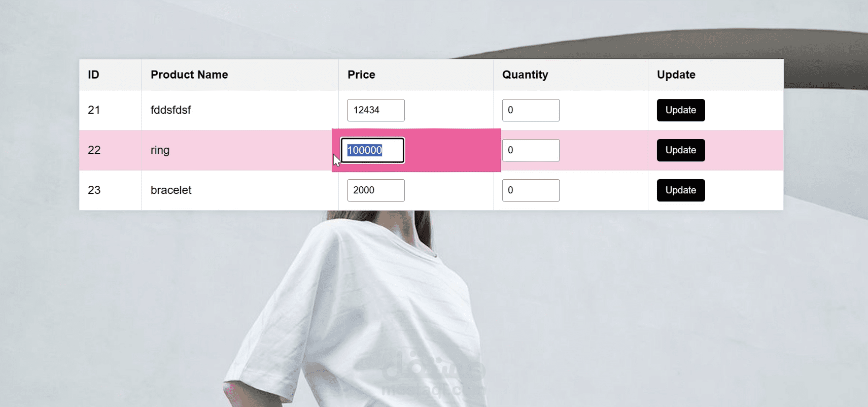Click the ID cell showing 23

click(110, 190)
